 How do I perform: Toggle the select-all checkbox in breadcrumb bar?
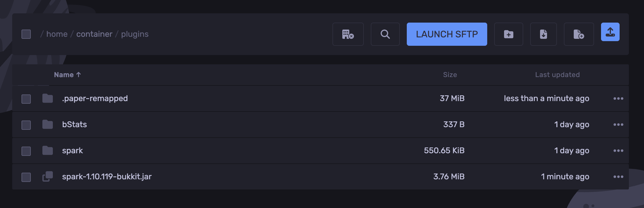tap(26, 34)
